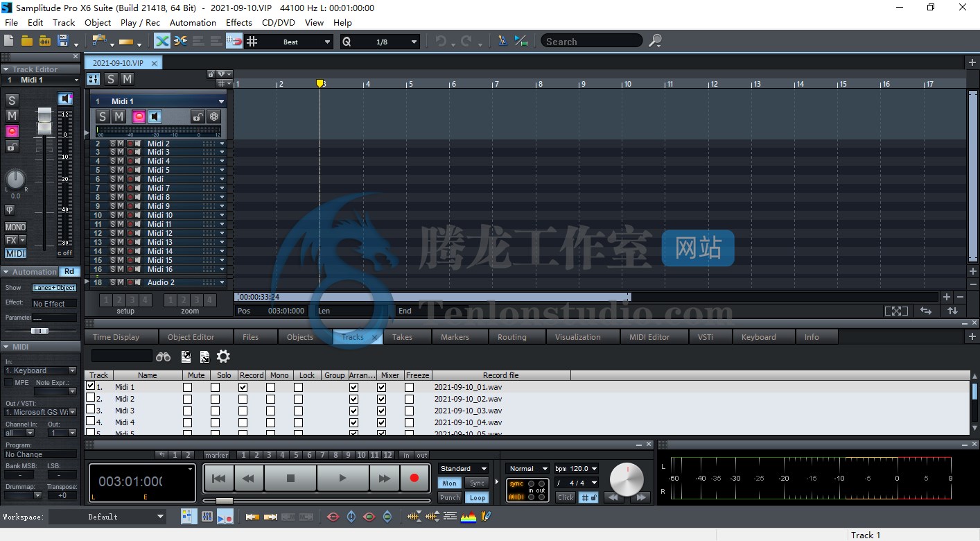The image size is (980, 541).
Task: Toggle the magnet snap icon in toolbar
Action: (234, 41)
